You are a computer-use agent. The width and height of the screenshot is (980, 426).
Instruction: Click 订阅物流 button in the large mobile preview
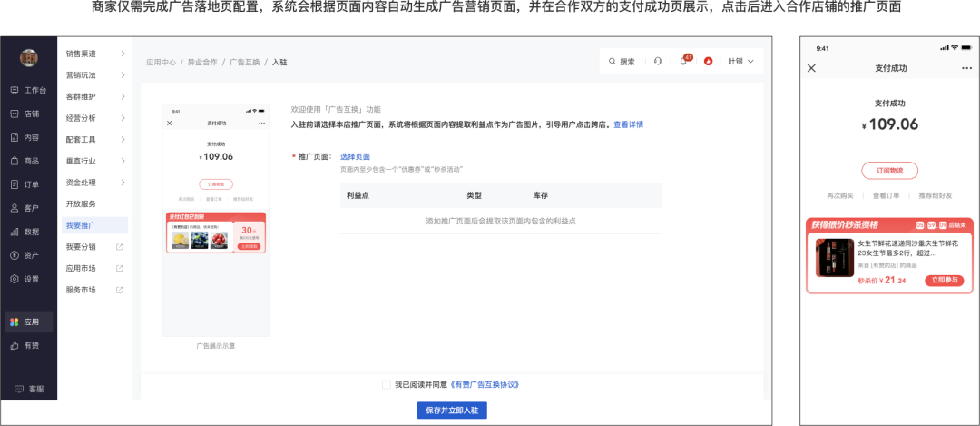click(x=889, y=171)
